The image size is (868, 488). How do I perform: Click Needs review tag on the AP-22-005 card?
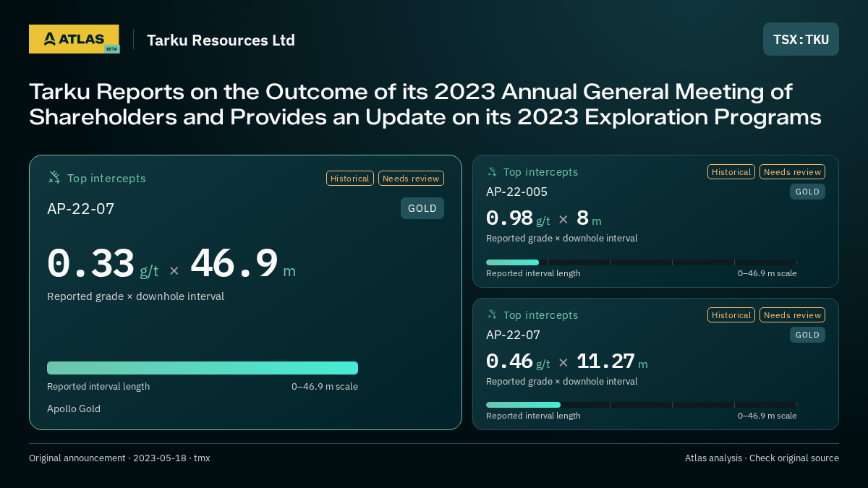point(792,172)
